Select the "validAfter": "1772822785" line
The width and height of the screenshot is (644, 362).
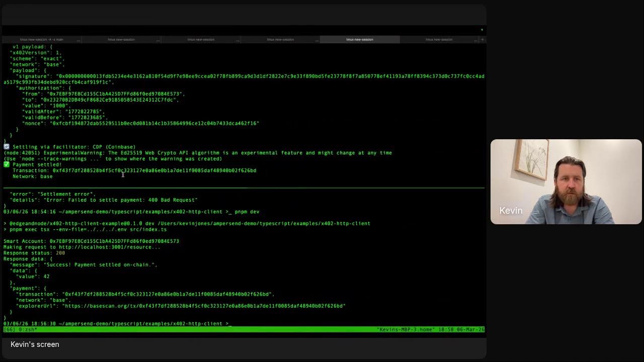(63, 112)
